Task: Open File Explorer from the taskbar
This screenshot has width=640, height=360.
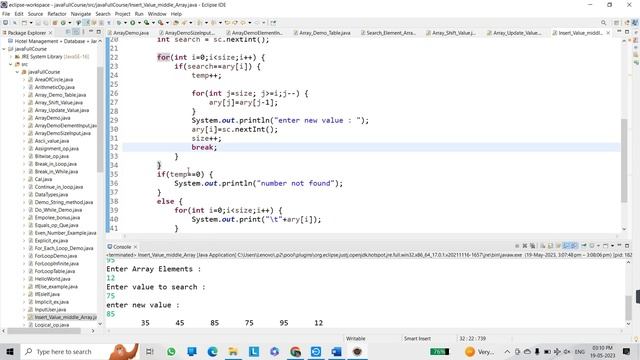Action: 233,351
